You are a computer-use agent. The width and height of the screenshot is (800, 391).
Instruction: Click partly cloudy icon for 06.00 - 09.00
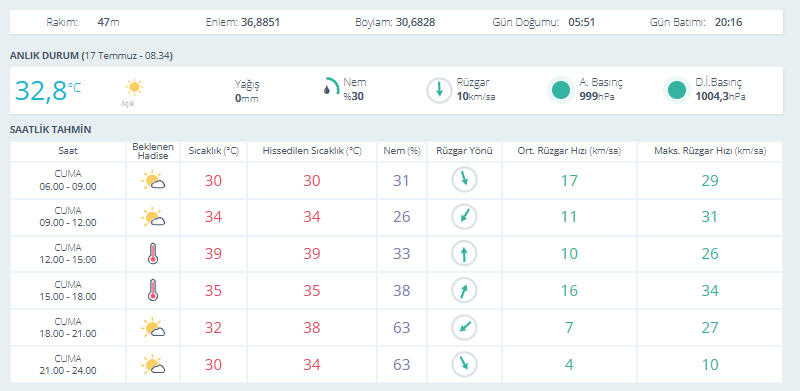click(x=153, y=181)
